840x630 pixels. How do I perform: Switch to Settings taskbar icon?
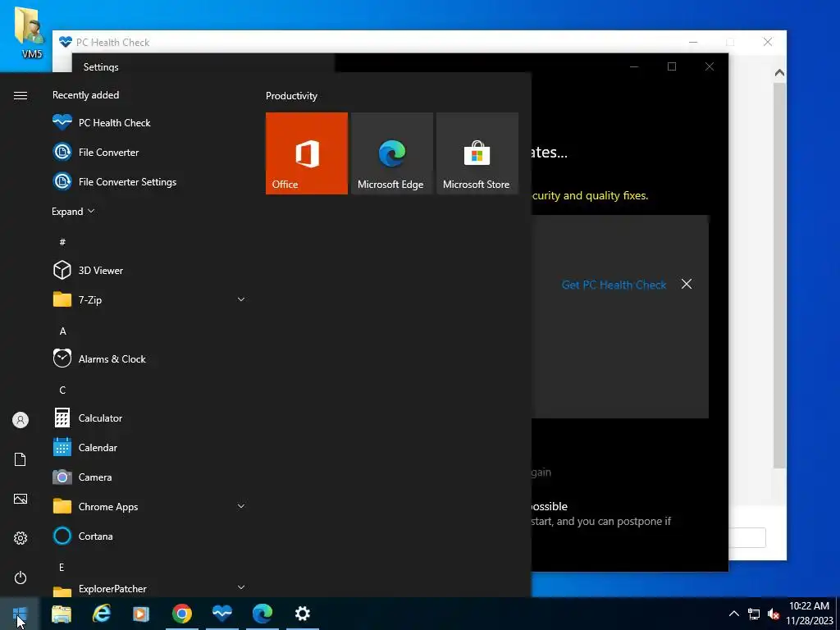(x=303, y=614)
